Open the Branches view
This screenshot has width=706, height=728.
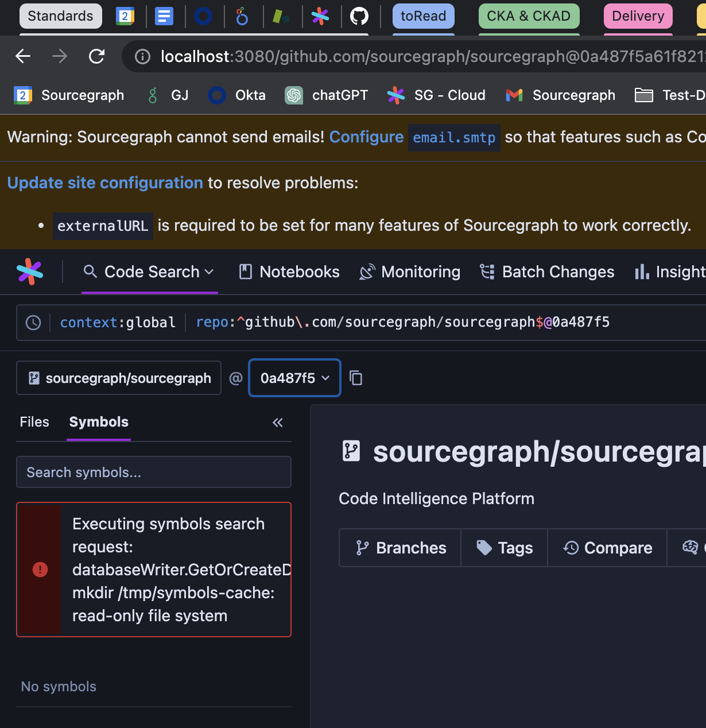[401, 548]
